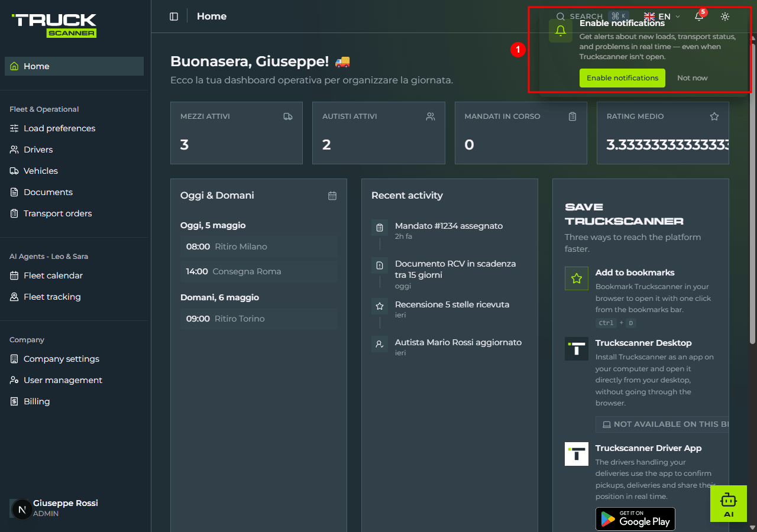This screenshot has width=757, height=532.
Task: Click the Mandato #1234 assegnato clipboard icon
Action: 380,227
